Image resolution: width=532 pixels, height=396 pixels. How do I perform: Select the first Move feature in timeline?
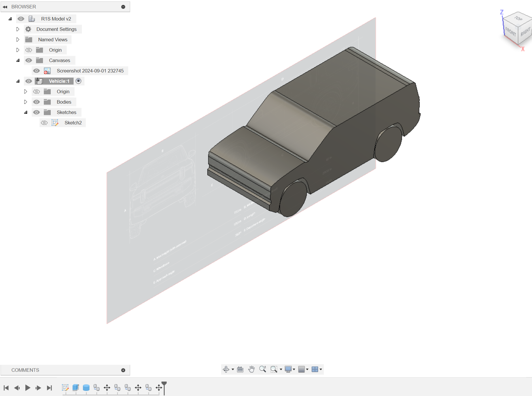(107, 388)
